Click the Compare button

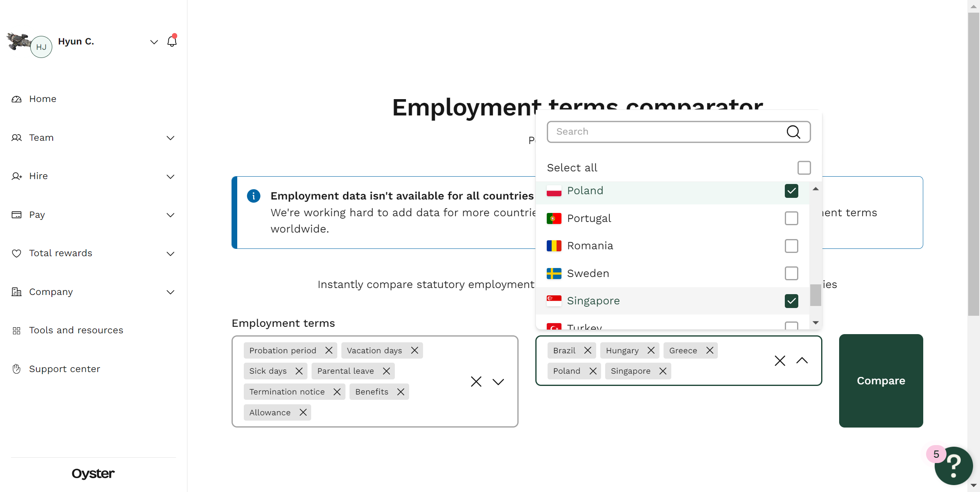pos(882,381)
